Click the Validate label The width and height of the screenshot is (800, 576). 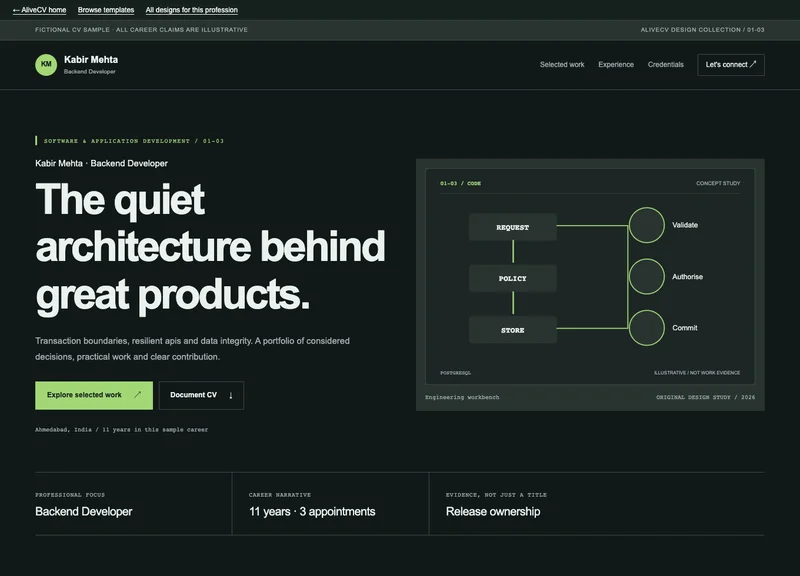[x=685, y=225]
